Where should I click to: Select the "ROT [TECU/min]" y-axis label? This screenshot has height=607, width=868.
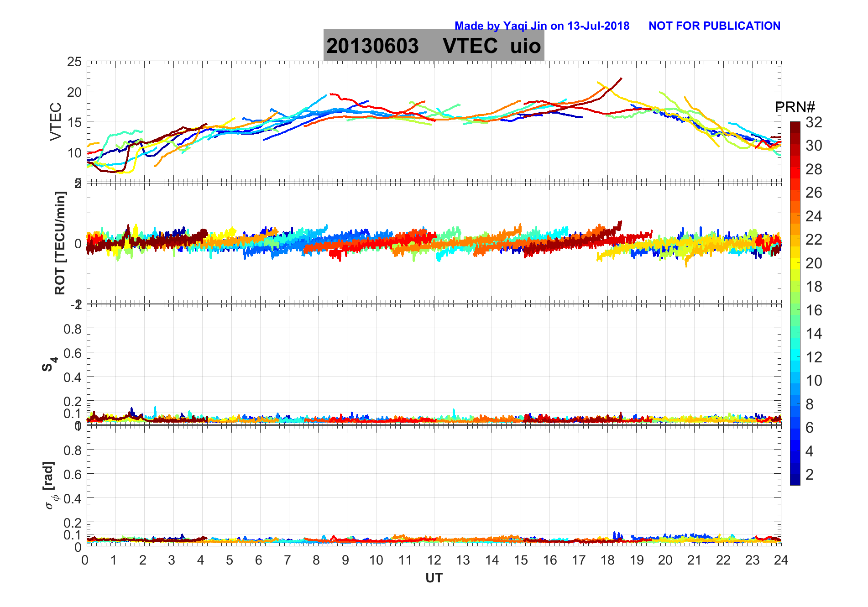[x=60, y=243]
